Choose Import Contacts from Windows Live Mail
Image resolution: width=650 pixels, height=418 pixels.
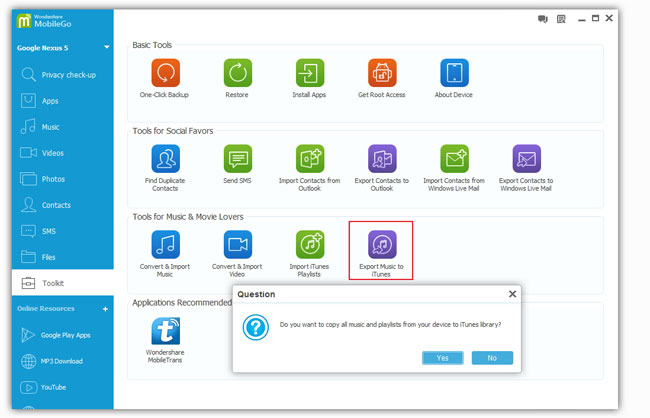tap(454, 159)
